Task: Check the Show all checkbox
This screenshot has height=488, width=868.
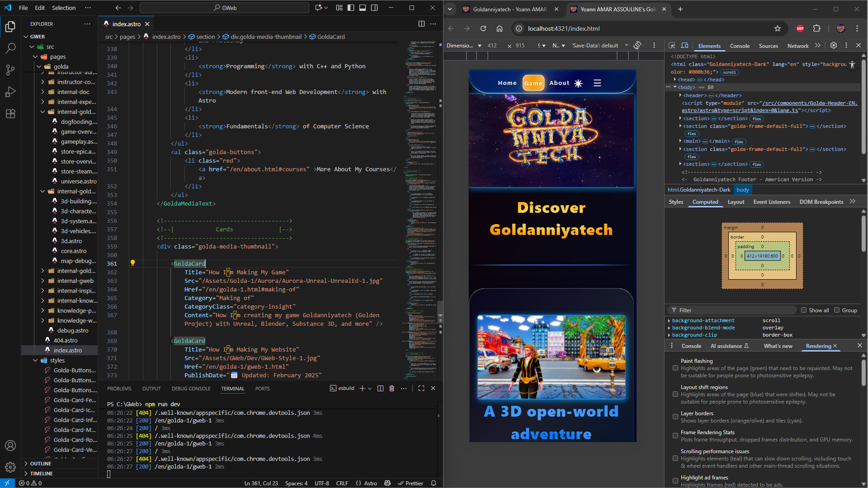Action: pyautogui.click(x=804, y=310)
